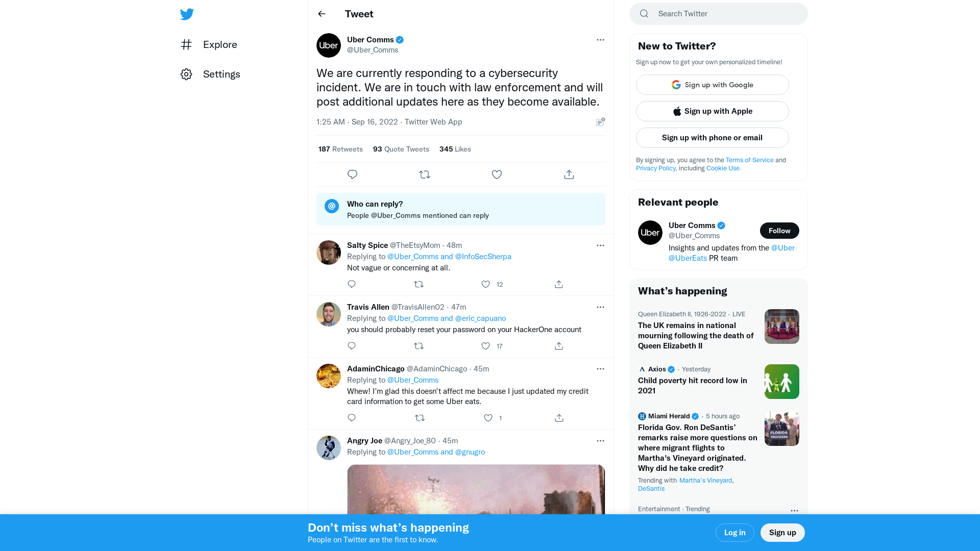
Task: Reply to Salty Spice's comment
Action: [351, 284]
